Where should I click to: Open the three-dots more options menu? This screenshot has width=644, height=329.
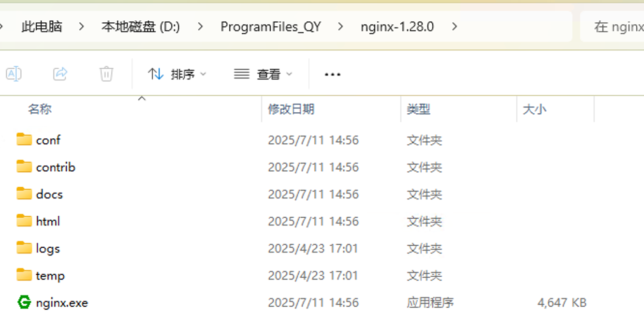tap(333, 75)
